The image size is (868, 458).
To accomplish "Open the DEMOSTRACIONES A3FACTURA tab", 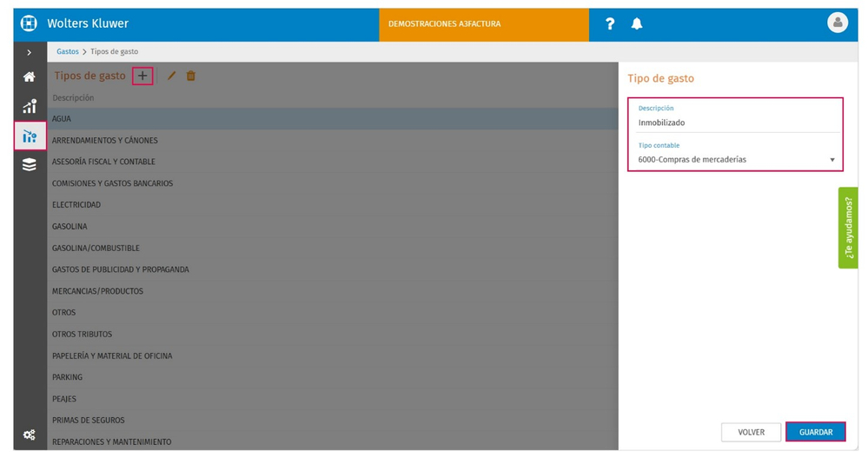I will click(484, 24).
